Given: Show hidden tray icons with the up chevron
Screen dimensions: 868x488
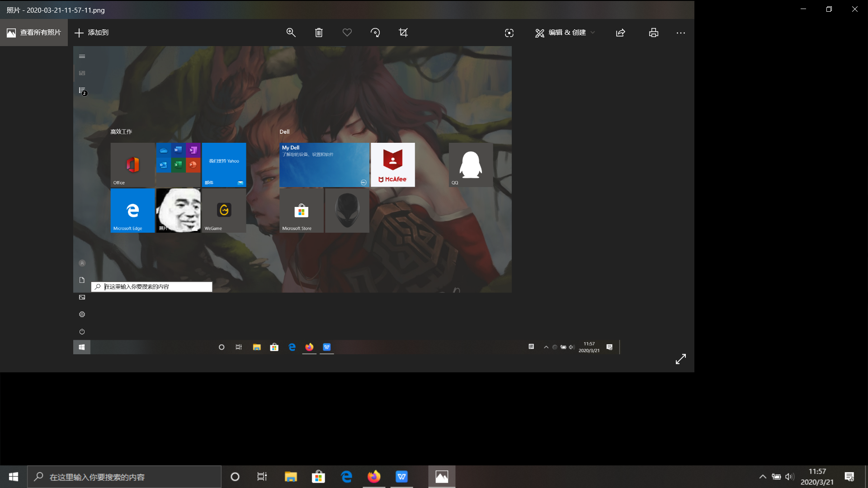Looking at the screenshot, I should pyautogui.click(x=763, y=477).
